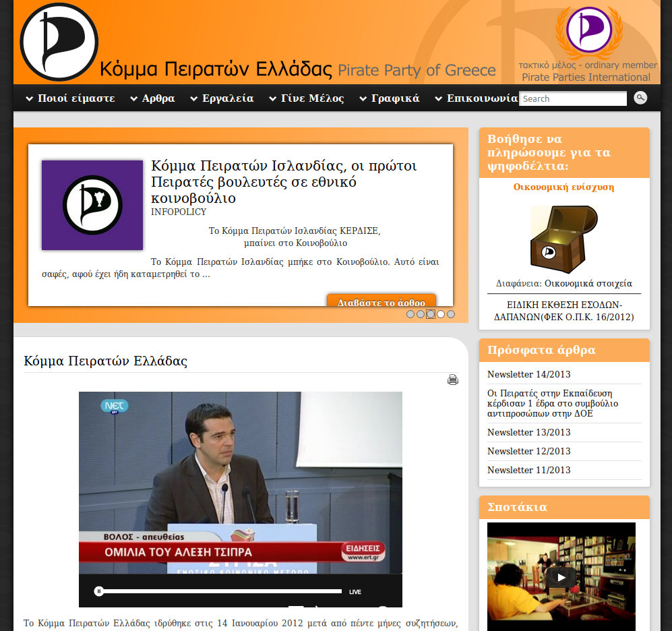Open the Οικονομική ενίσχυση link
Screen dimensions: 672x631
point(563,187)
